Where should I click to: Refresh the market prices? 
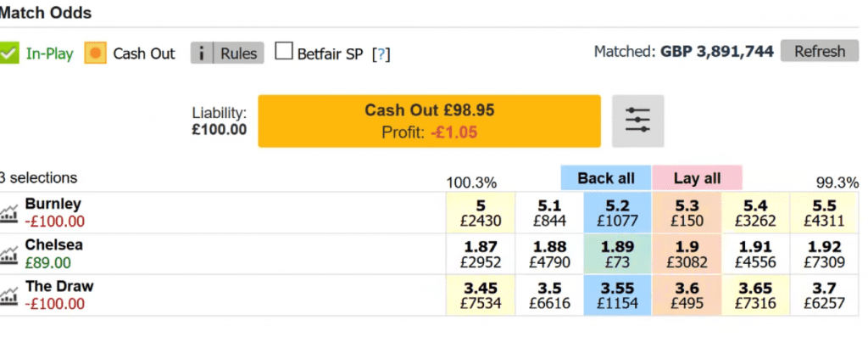820,52
